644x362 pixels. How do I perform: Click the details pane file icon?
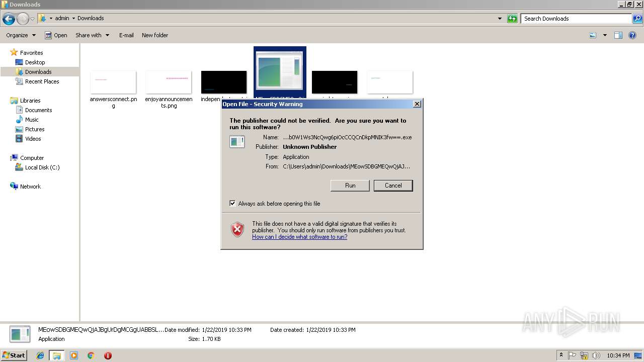coord(20,334)
